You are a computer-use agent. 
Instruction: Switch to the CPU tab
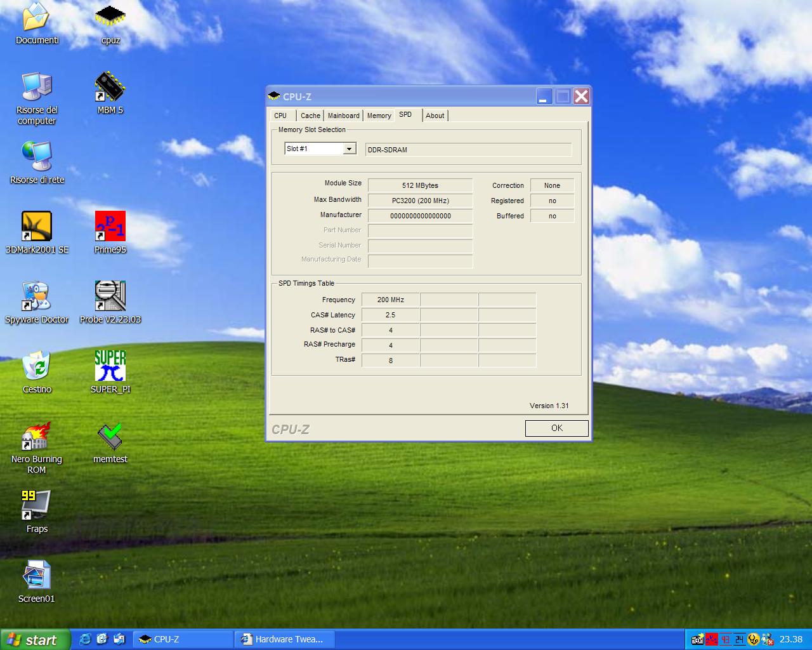click(280, 116)
